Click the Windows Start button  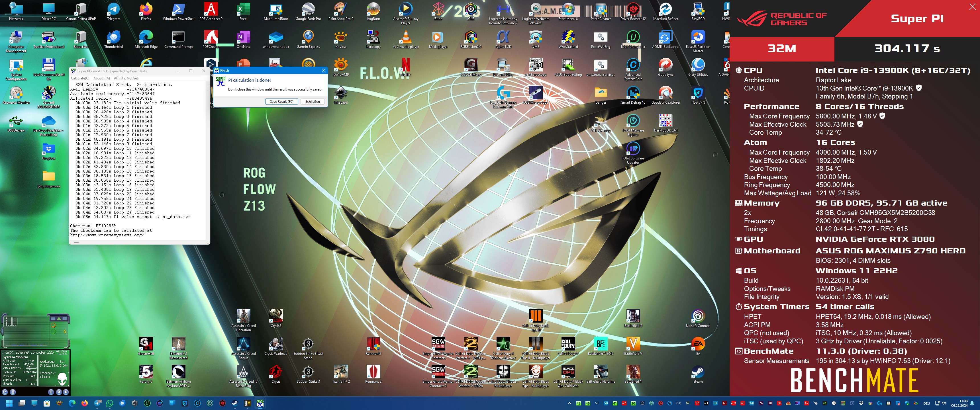tap(9, 403)
